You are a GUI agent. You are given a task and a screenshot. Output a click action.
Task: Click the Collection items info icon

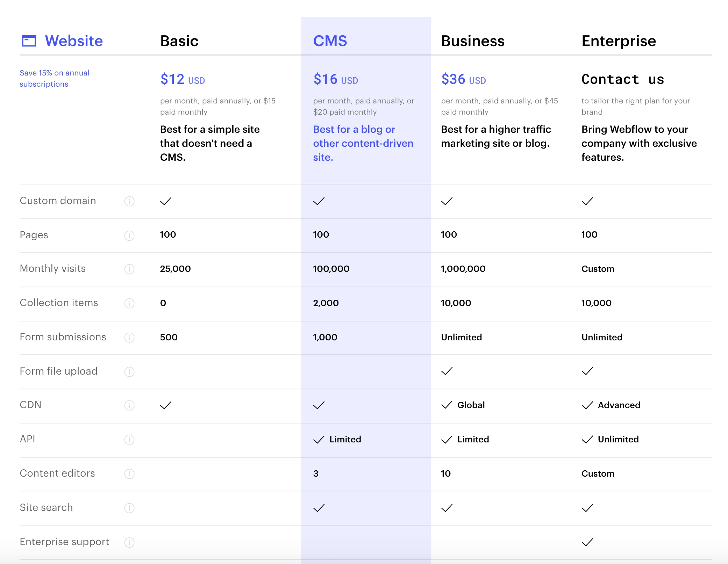pos(129,303)
